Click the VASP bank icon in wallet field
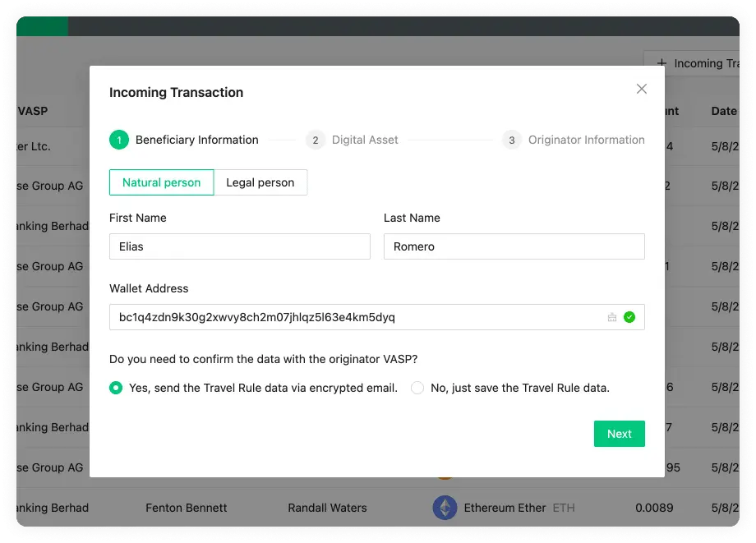Image resolution: width=756 pixels, height=543 pixels. tap(611, 316)
